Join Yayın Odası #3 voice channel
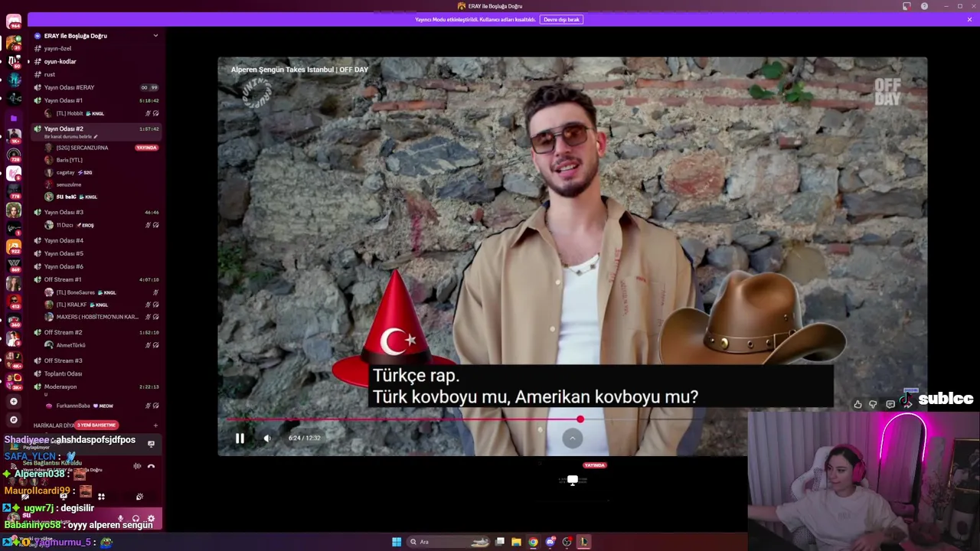 pyautogui.click(x=96, y=212)
